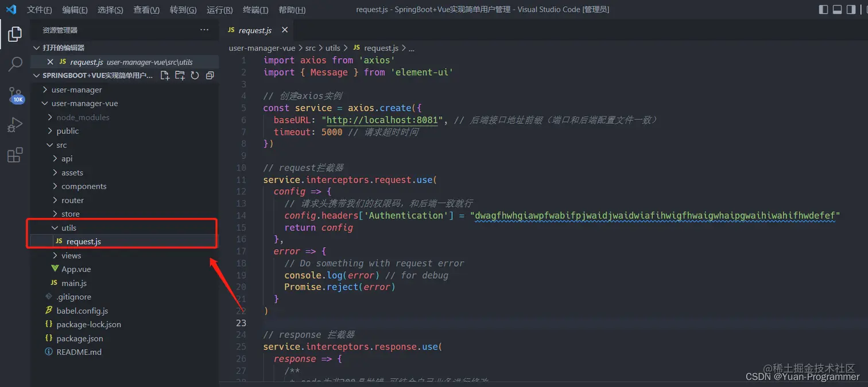Viewport: 868px width, 387px height.
Task: Click user-manager-vue breadcrumb segment
Action: click(262, 48)
